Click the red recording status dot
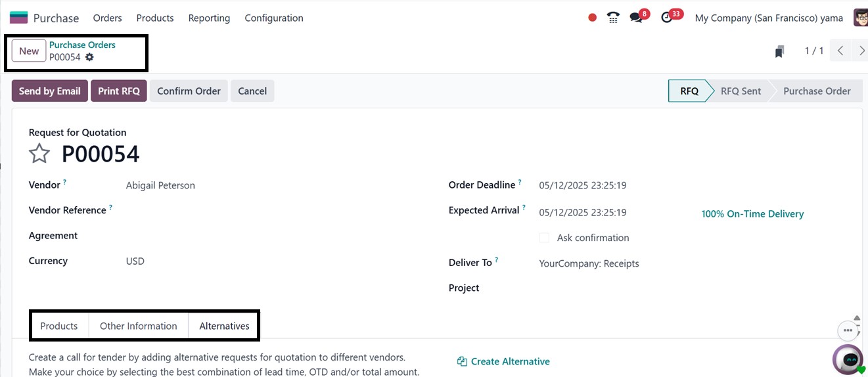The width and height of the screenshot is (868, 377). click(x=592, y=18)
